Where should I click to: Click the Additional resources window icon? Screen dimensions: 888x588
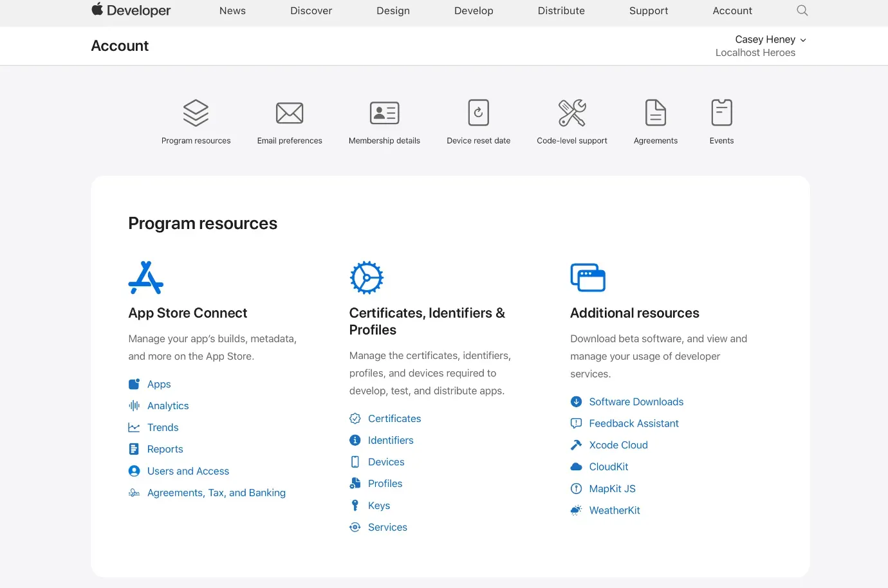[588, 277]
